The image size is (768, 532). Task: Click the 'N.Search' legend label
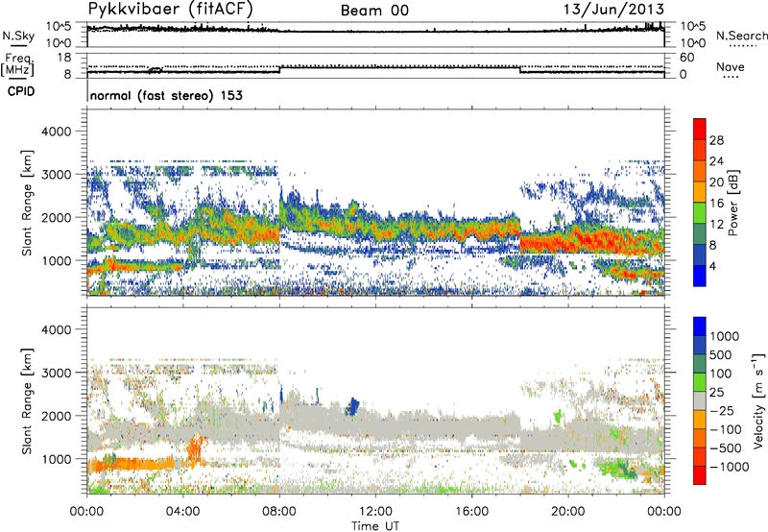click(x=741, y=36)
